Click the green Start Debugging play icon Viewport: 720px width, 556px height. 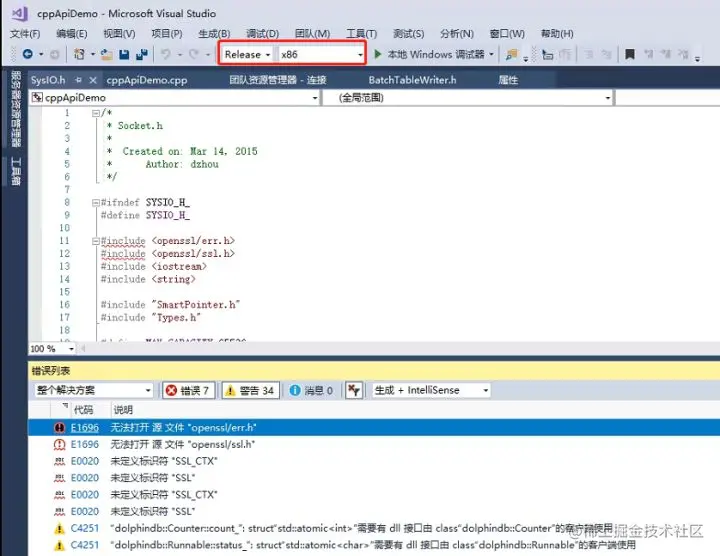point(377,54)
